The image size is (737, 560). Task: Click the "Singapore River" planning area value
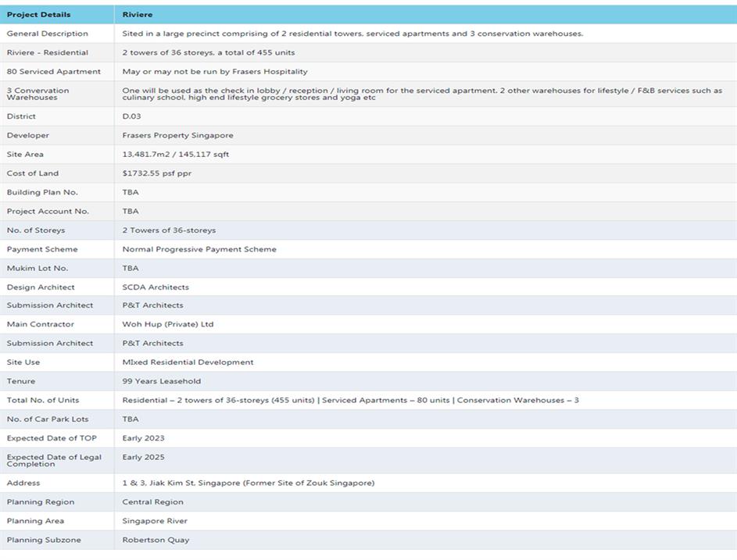(155, 521)
